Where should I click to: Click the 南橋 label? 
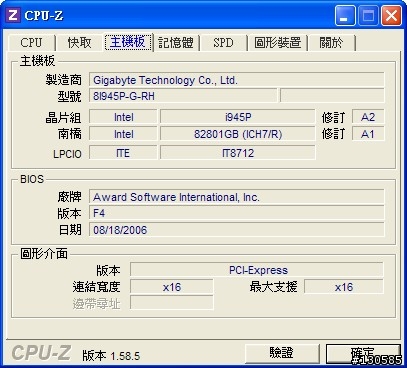(x=70, y=134)
